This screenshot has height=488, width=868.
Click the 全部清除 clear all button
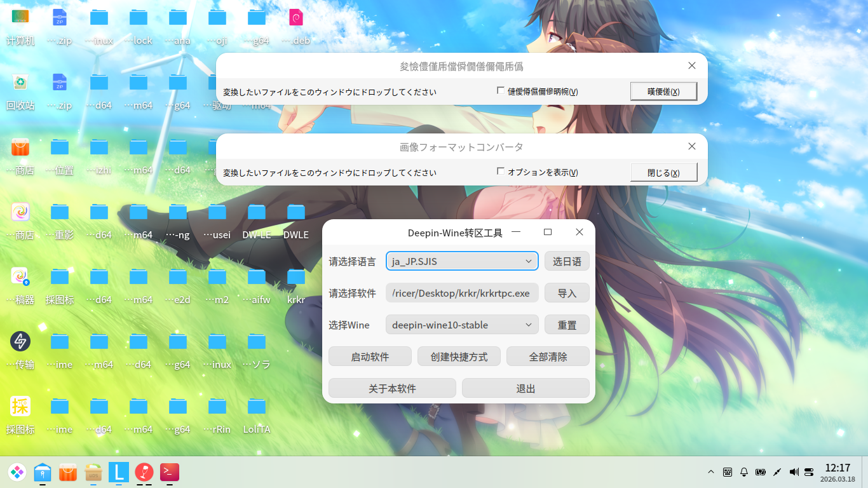[548, 356]
